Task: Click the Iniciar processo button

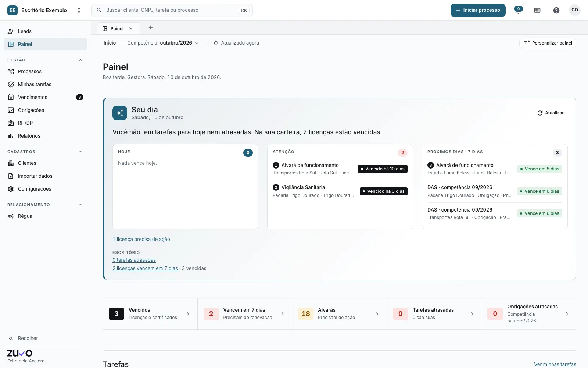Action: click(478, 10)
